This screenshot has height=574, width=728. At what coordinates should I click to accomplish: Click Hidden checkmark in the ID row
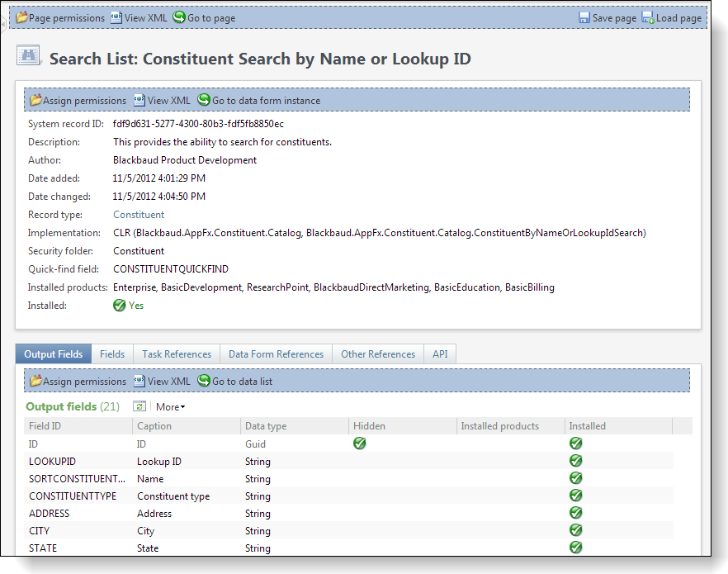360,444
